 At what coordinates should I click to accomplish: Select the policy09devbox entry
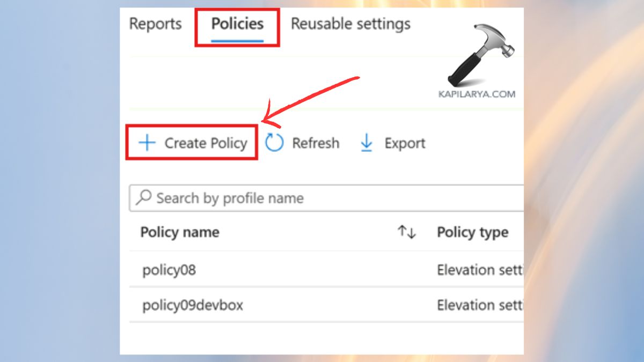192,304
